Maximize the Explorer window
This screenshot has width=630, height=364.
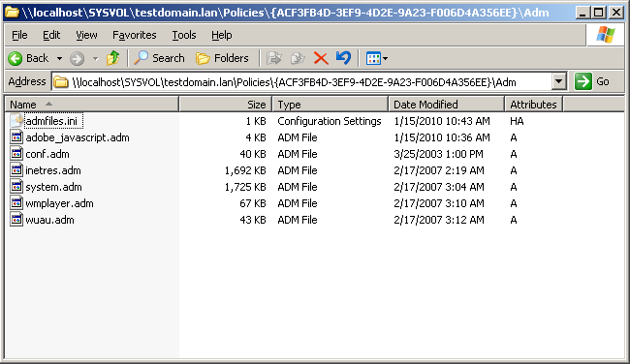coord(599,13)
